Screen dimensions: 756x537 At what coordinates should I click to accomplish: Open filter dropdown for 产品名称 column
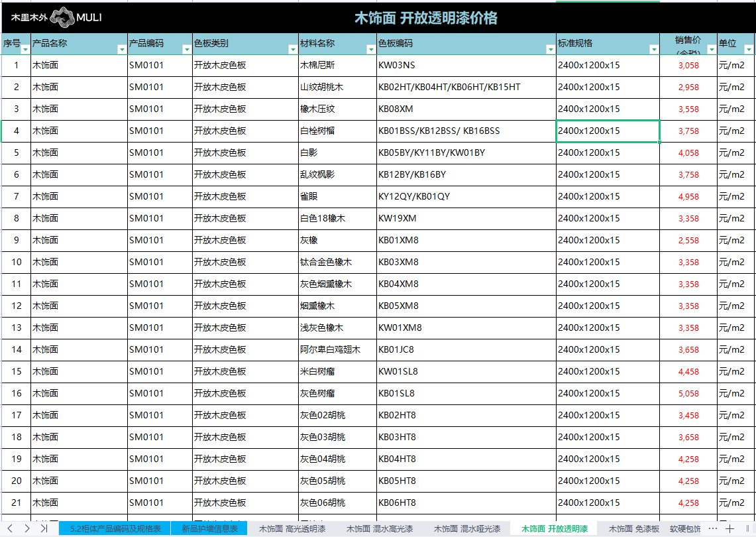pyautogui.click(x=121, y=50)
